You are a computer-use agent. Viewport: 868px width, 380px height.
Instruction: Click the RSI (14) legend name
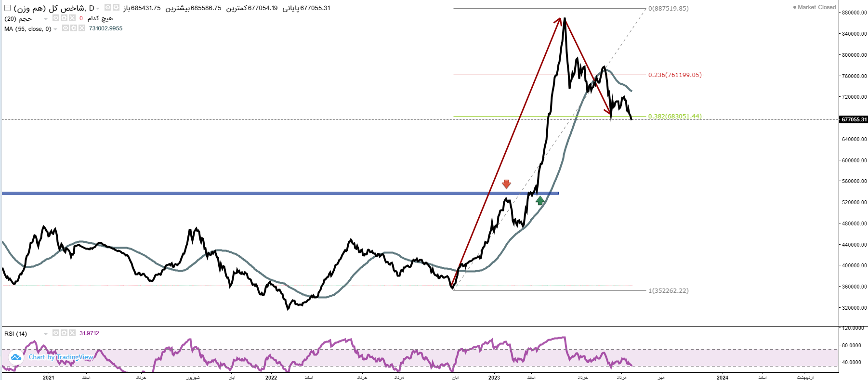(x=15, y=334)
